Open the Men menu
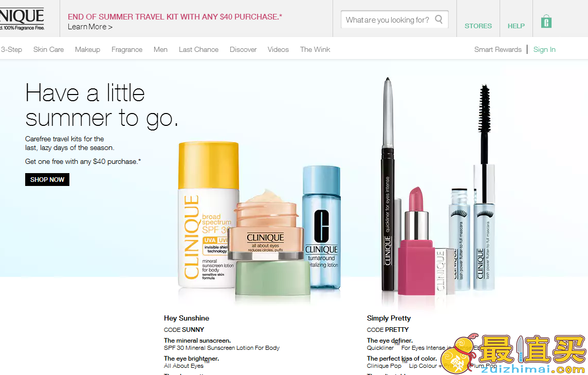588x375 pixels. point(160,49)
